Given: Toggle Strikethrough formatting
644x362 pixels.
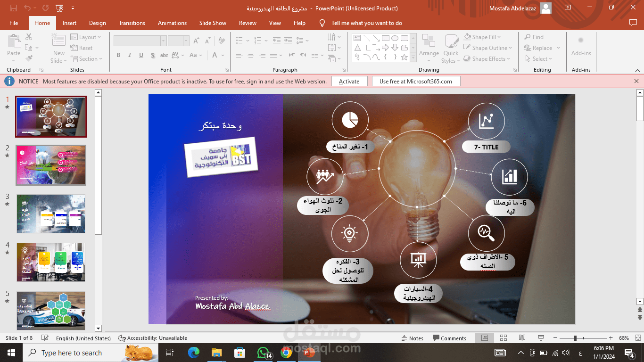Looking at the screenshot, I should [x=164, y=55].
